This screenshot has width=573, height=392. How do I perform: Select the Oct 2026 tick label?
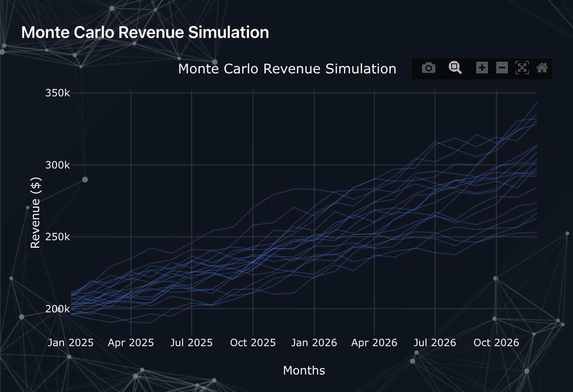[496, 342]
